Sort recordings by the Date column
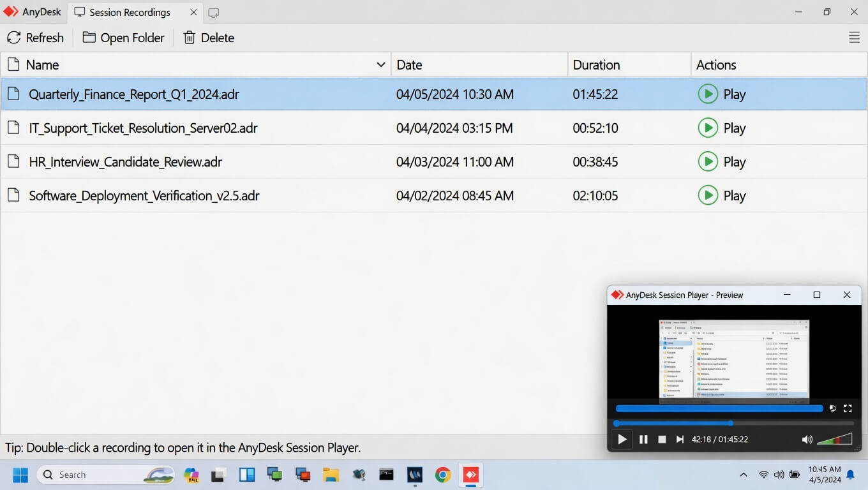The width and height of the screenshot is (868, 490). click(x=479, y=64)
